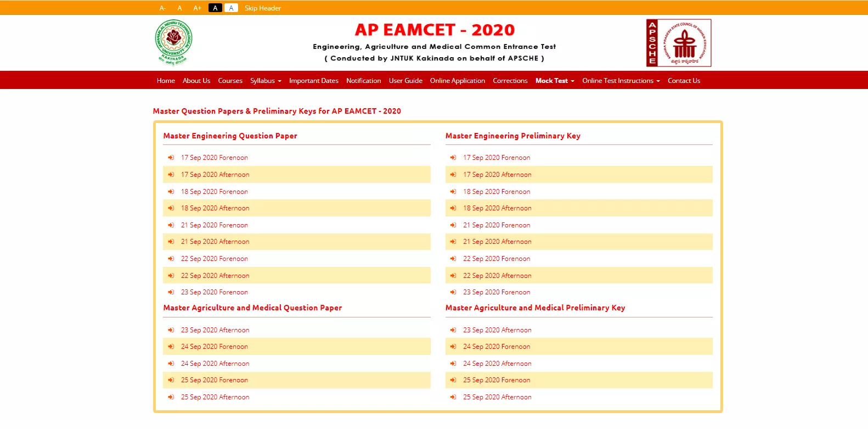Image resolution: width=868 pixels, height=429 pixels.
Task: Click heading Master Engineering Preliminary Key
Action: (x=513, y=136)
